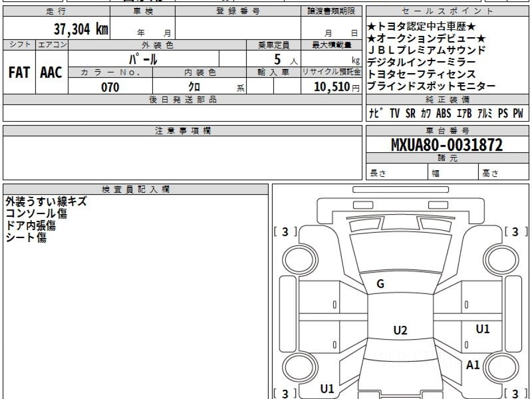
Task: Click the 譲渡書類期限 header
Action: pos(331,12)
